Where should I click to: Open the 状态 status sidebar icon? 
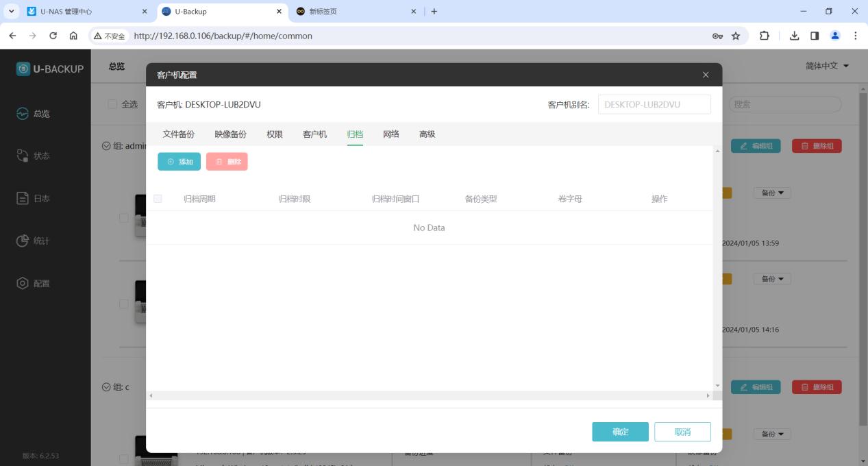23,156
